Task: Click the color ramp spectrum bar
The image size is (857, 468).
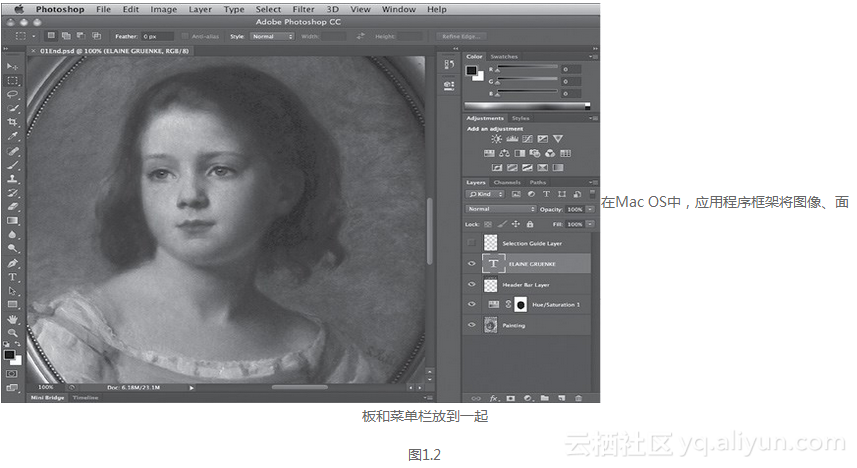Action: 527,106
